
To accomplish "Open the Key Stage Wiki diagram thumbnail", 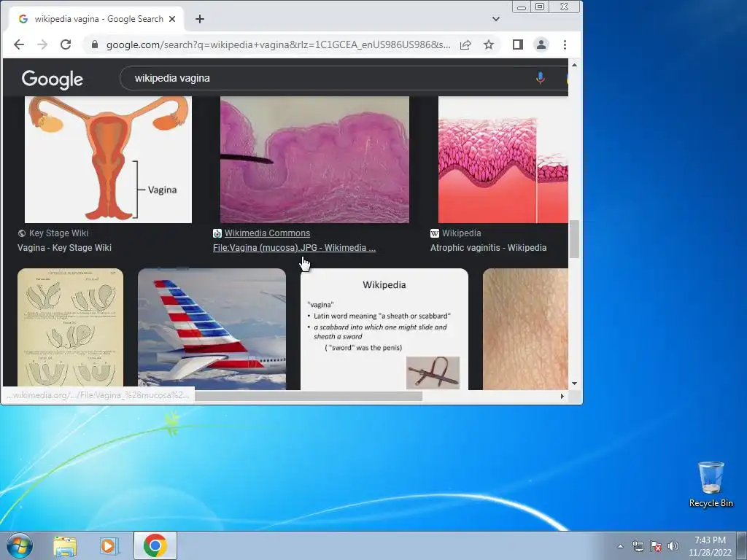I will [x=108, y=160].
